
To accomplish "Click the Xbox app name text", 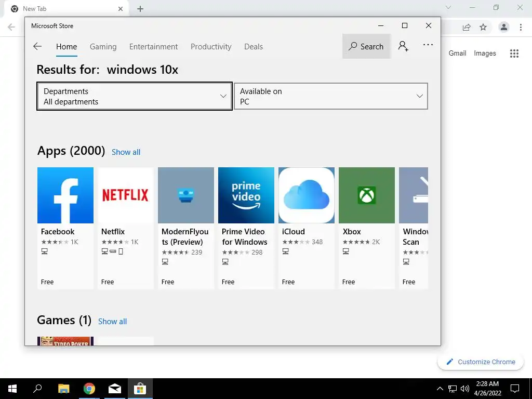I will coord(352,232).
